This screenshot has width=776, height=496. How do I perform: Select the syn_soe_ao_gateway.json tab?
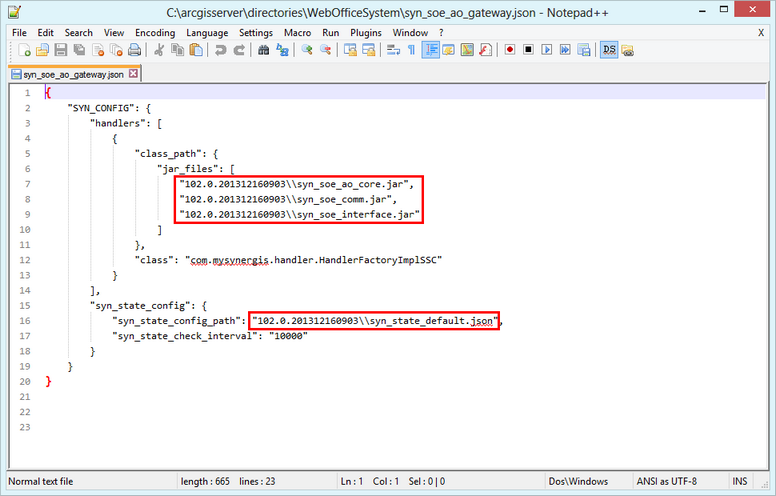tap(73, 74)
